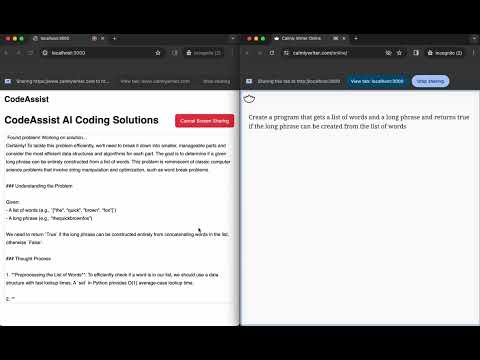Viewport: 480px width, 360px height.
Task: Click Cancel Screen Sharing red button
Action: click(x=204, y=121)
